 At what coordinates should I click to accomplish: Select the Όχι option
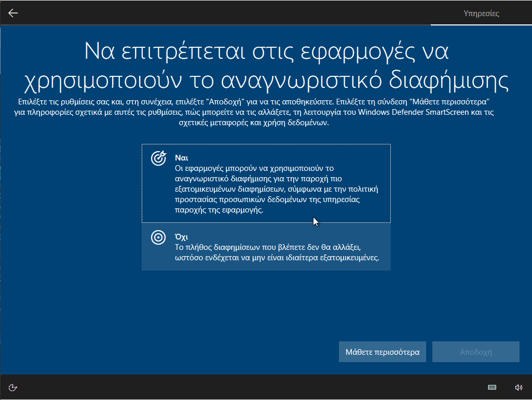point(266,247)
